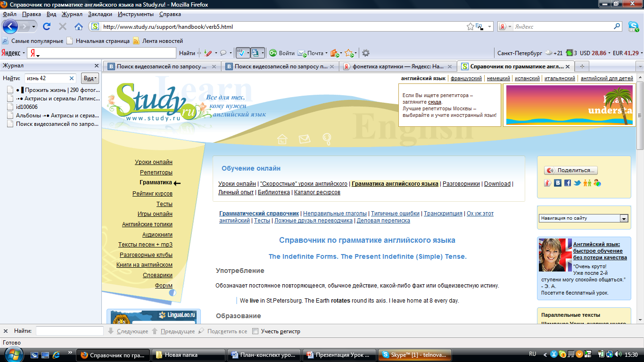Viewport: 644px width, 362px height.
Task: Open the Навигация по сайту combo box
Action: pyautogui.click(x=584, y=218)
